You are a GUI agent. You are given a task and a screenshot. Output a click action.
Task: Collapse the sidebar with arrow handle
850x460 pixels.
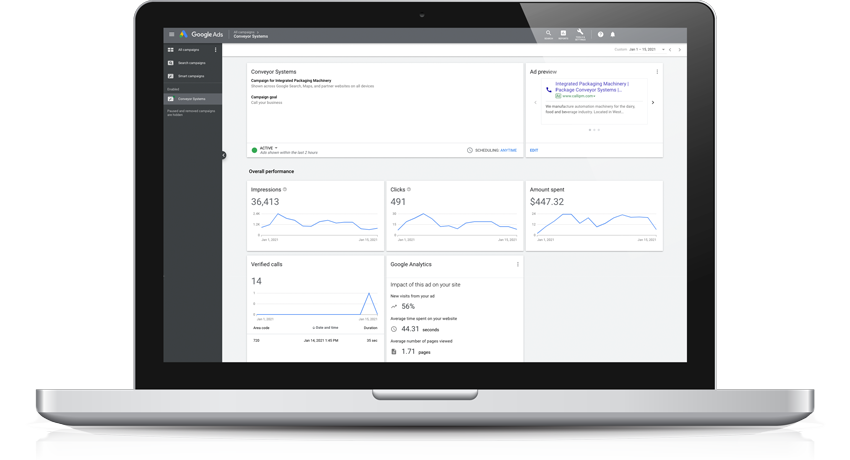[223, 155]
